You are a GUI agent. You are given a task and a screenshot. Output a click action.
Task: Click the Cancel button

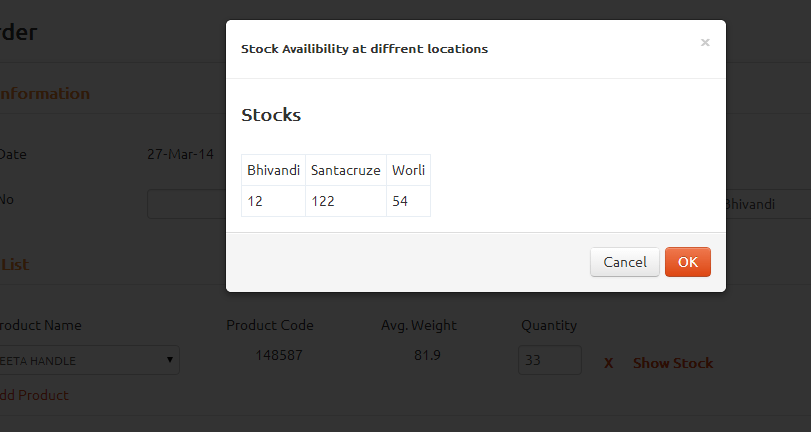[x=625, y=262]
